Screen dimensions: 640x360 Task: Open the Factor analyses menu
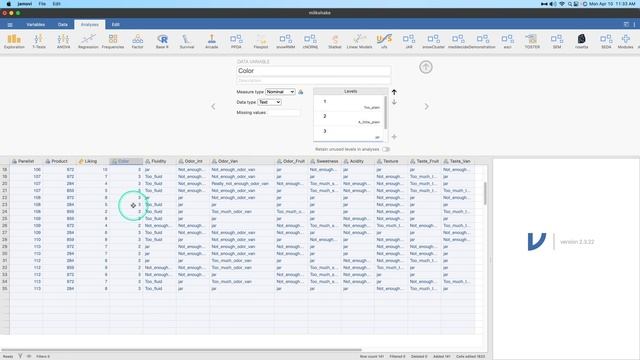point(138,41)
